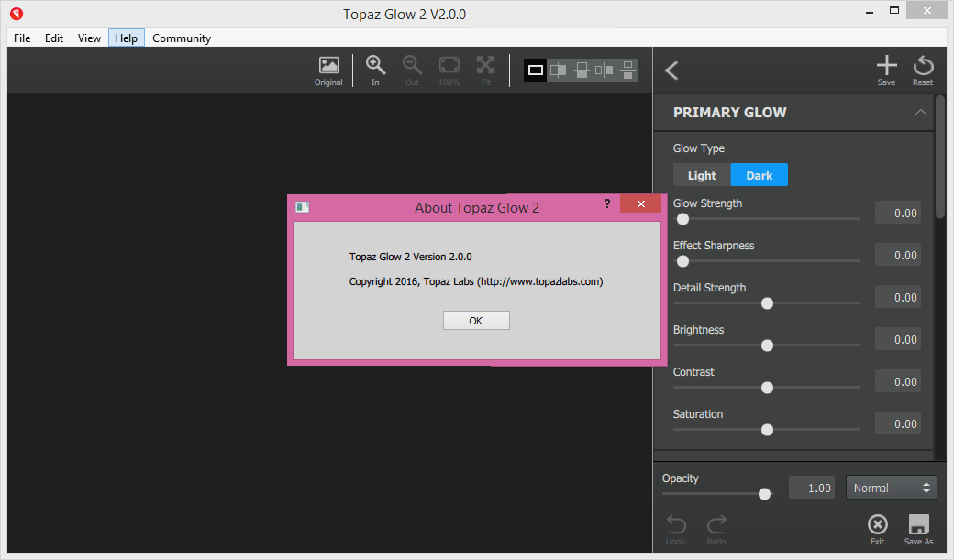Click the Topaz Glow app logo
The height and width of the screenshot is (560, 954).
point(17,14)
